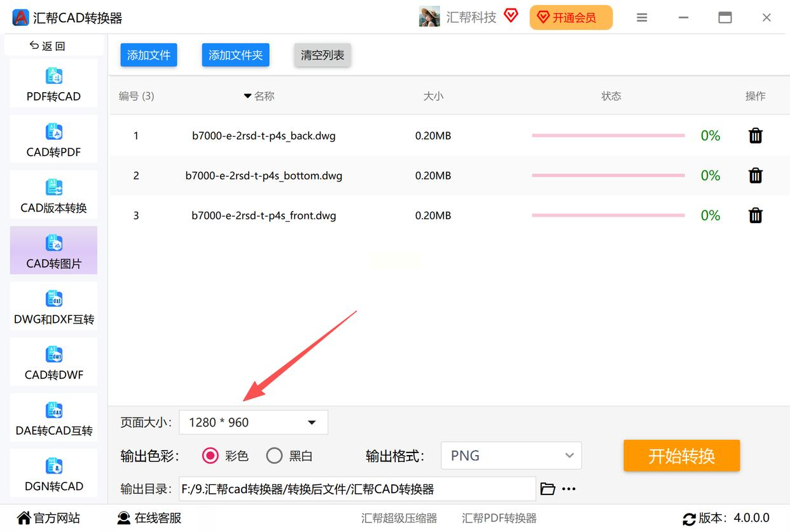Click the 输出目录 path input field

(x=356, y=489)
